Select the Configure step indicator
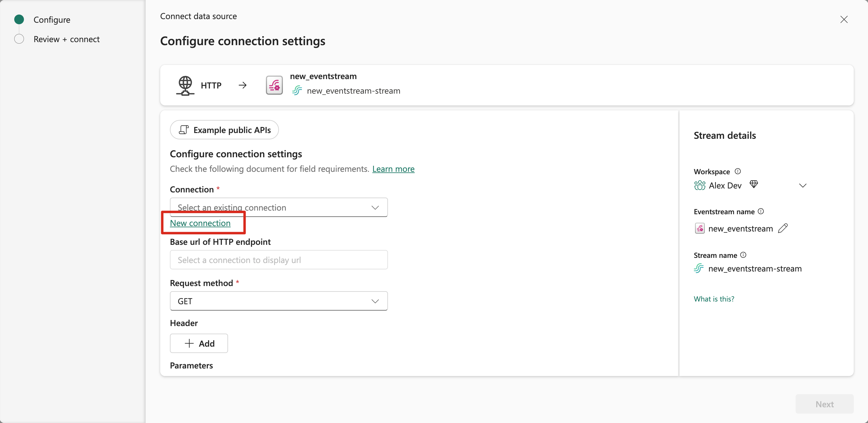Image resolution: width=868 pixels, height=423 pixels. point(19,20)
